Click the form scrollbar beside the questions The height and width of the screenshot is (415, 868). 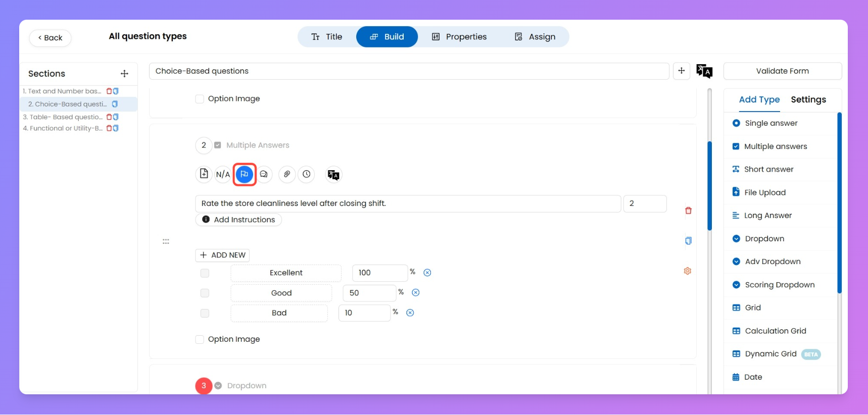pyautogui.click(x=709, y=186)
